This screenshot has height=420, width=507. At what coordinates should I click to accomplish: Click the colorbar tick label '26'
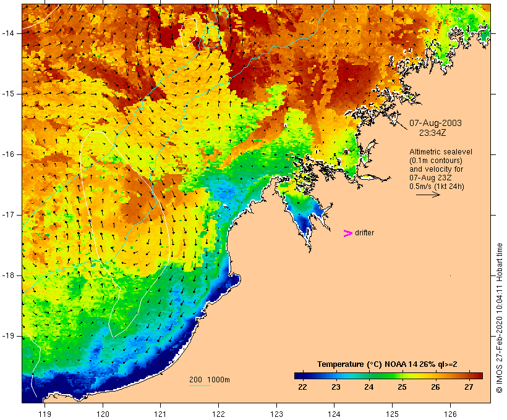click(435, 387)
